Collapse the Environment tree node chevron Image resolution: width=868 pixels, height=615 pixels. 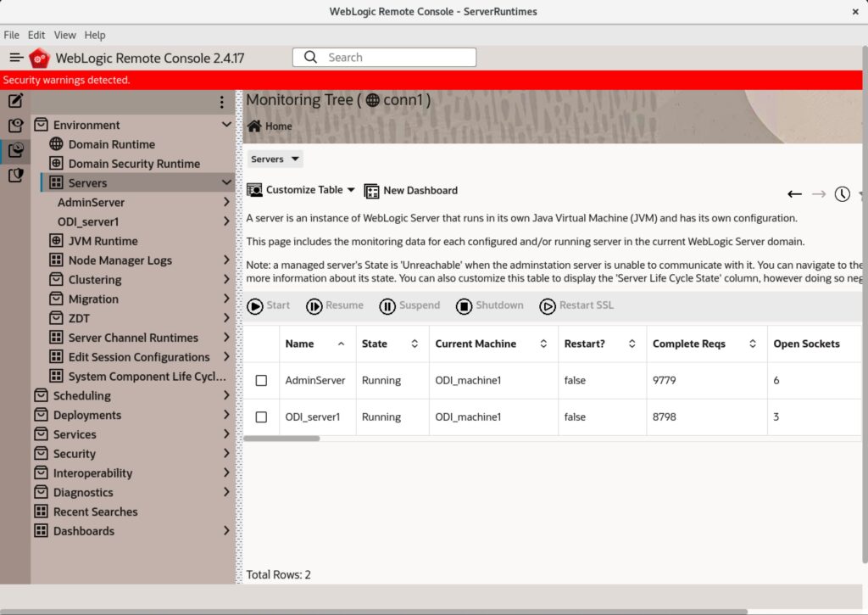(x=226, y=124)
